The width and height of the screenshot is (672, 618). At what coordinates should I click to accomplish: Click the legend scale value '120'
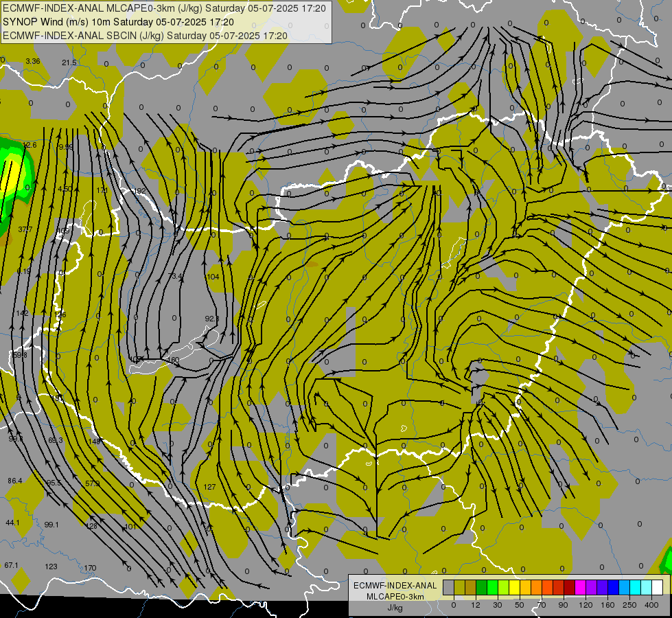tap(586, 605)
